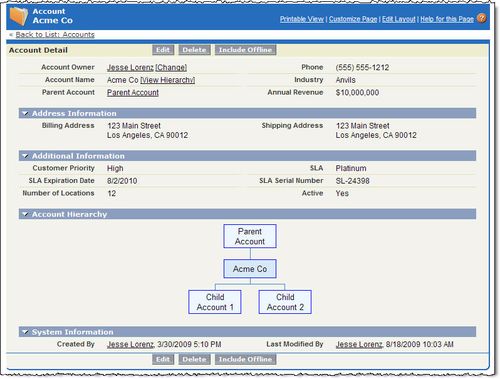Click the SLA value Platinum
Viewport: 500px width, 379px height.
[x=351, y=168]
